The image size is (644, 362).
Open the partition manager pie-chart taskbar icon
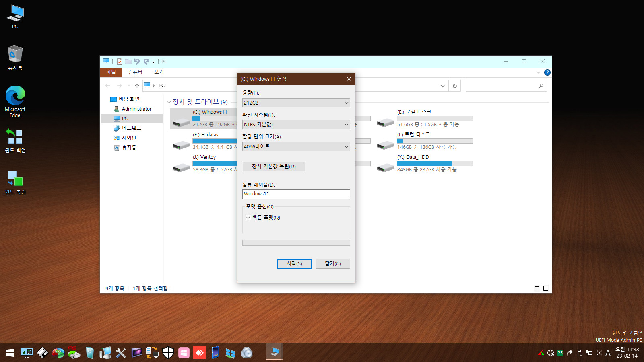click(58, 353)
